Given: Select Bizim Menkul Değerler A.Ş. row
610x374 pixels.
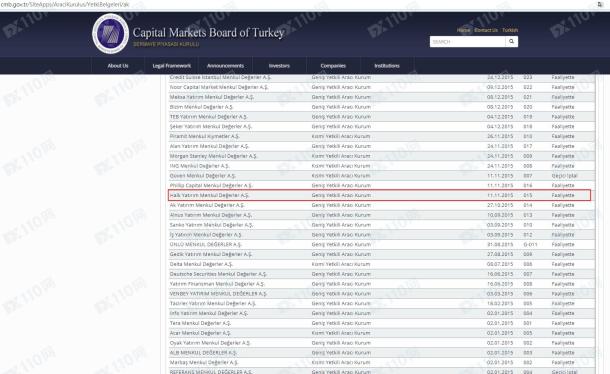Looking at the screenshot, I should click(382, 107).
